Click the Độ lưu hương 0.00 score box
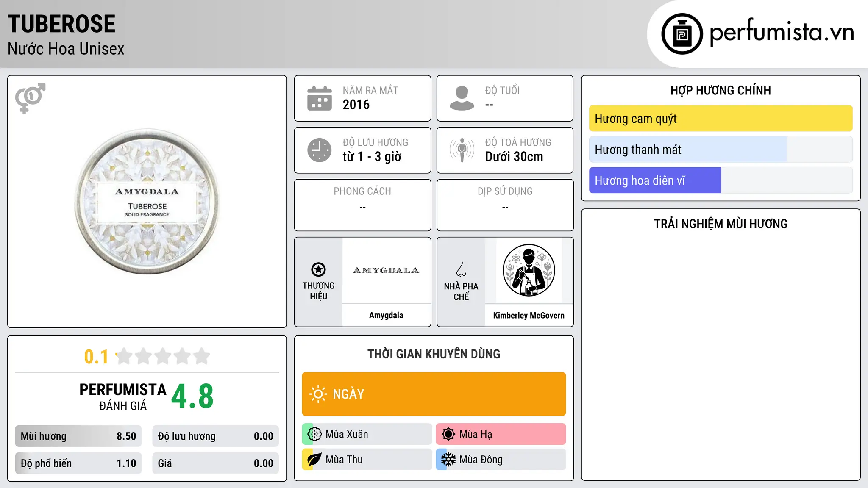The height and width of the screenshot is (488, 868). pyautogui.click(x=216, y=436)
